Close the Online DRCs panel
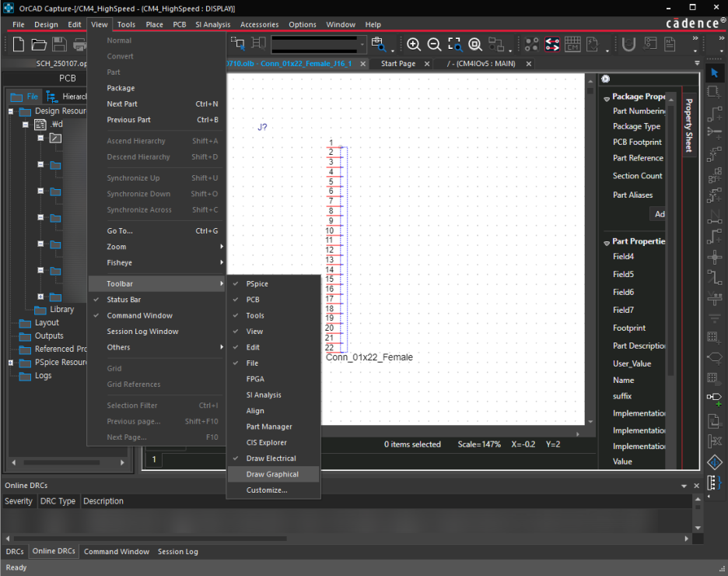The height and width of the screenshot is (576, 728). click(x=696, y=486)
